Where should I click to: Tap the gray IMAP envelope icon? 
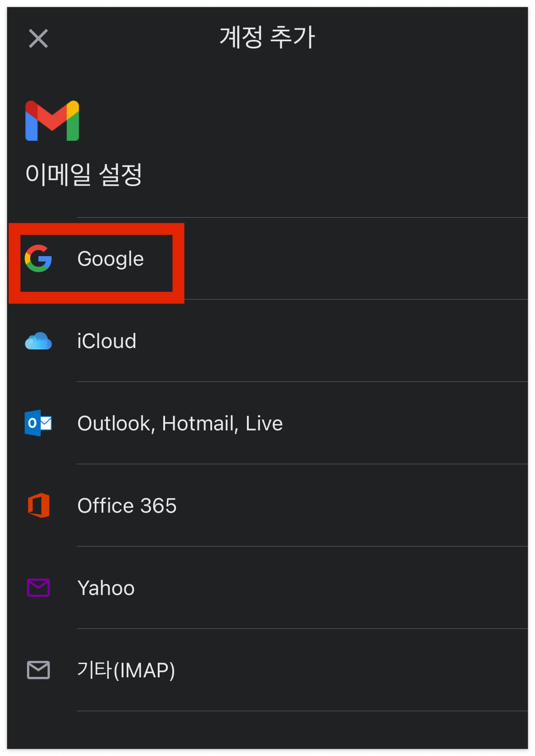(38, 670)
